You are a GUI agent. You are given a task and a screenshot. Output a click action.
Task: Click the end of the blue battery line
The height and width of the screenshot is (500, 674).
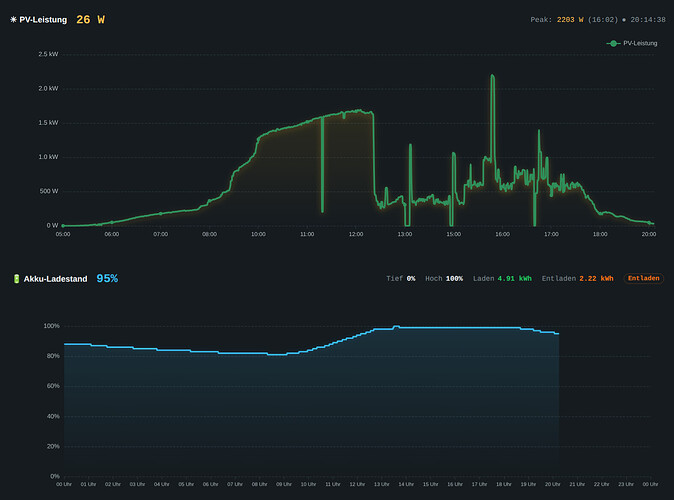click(558, 334)
